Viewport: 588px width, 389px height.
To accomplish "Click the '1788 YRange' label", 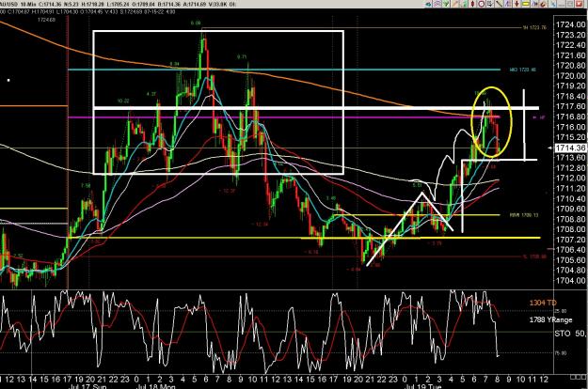I will pyautogui.click(x=550, y=319).
